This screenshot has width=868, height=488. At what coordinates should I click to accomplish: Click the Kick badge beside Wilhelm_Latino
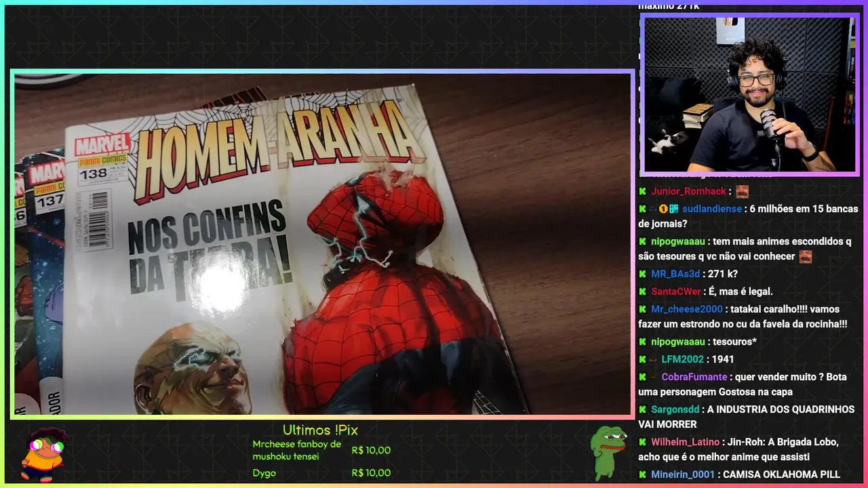coord(642,442)
